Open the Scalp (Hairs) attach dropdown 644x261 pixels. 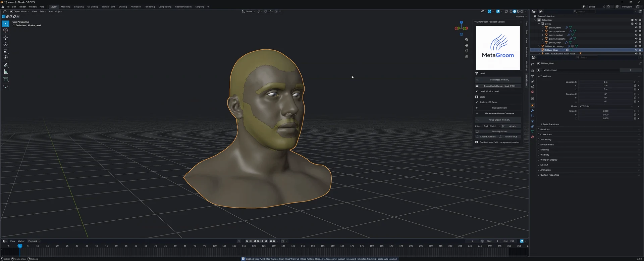[492, 126]
